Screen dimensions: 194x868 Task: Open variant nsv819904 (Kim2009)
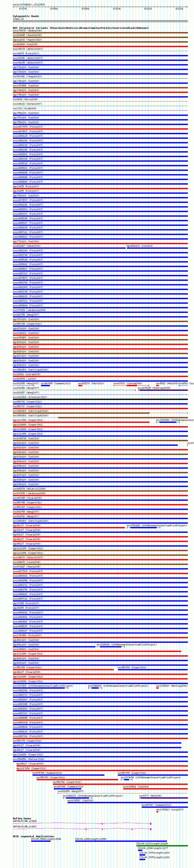point(26,44)
